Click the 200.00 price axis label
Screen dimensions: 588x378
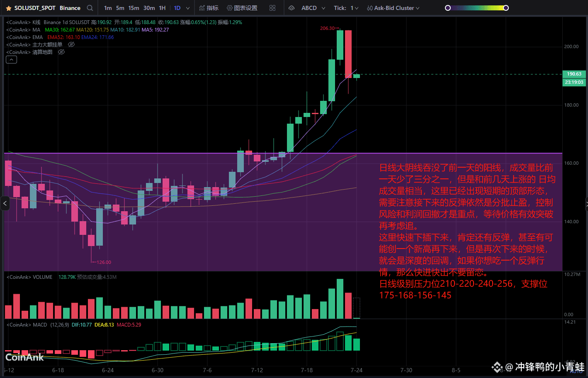pos(571,46)
